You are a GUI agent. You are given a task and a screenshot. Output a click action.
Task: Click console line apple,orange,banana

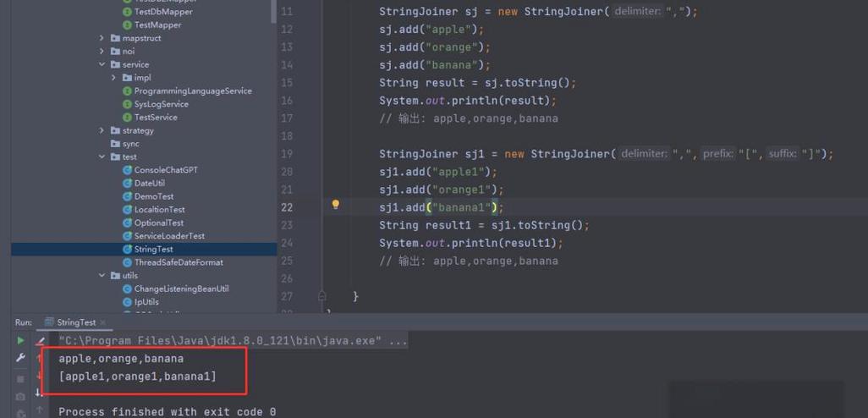121,359
